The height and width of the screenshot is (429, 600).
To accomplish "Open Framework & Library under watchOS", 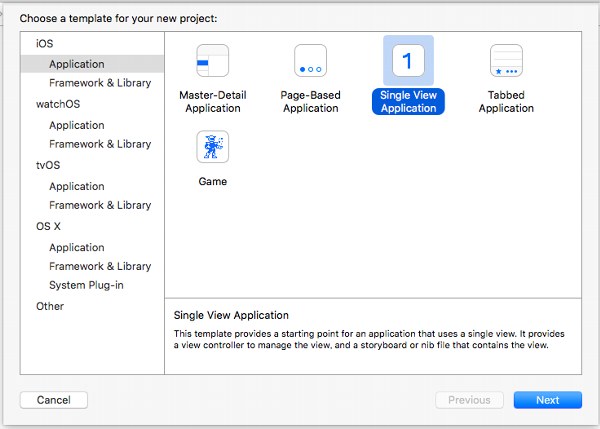I will click(100, 144).
